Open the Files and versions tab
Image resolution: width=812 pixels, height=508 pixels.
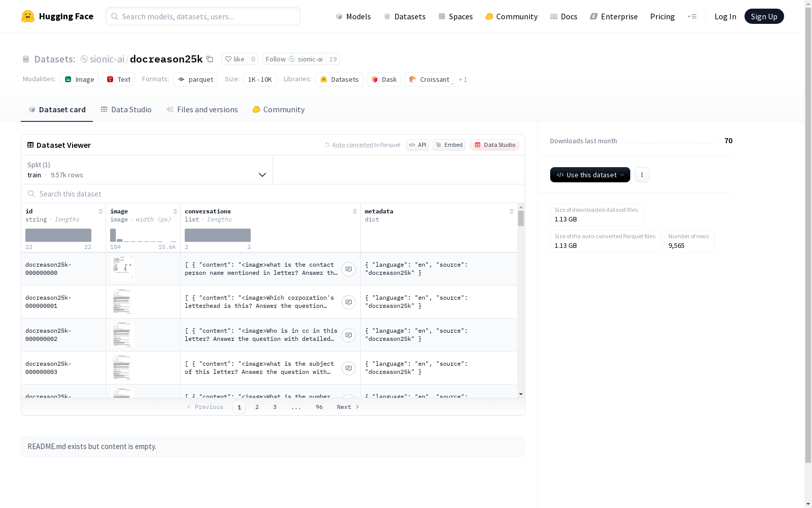[202, 109]
